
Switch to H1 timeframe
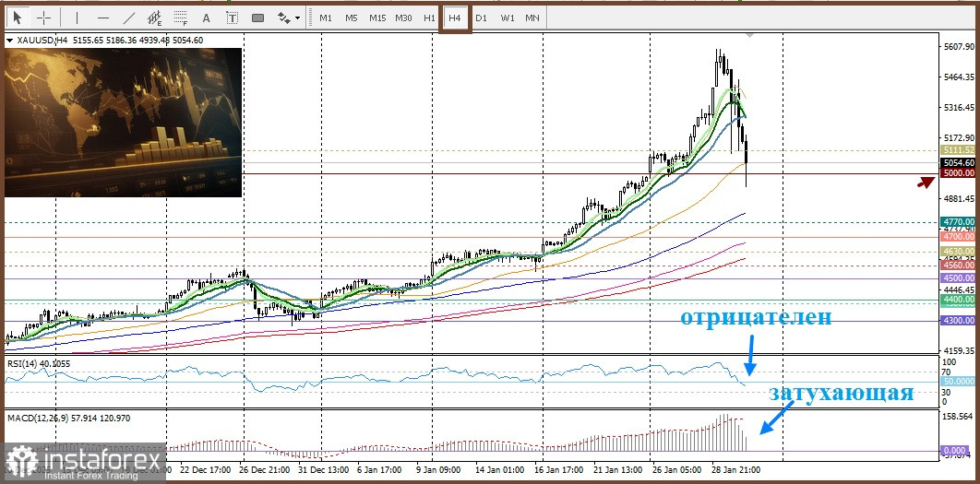[429, 18]
